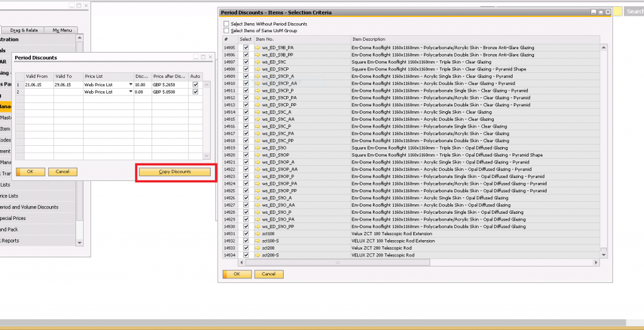Open link arrow for item ws_ED_S9CP_A
This screenshot has height=330, width=644.
coord(257,76)
